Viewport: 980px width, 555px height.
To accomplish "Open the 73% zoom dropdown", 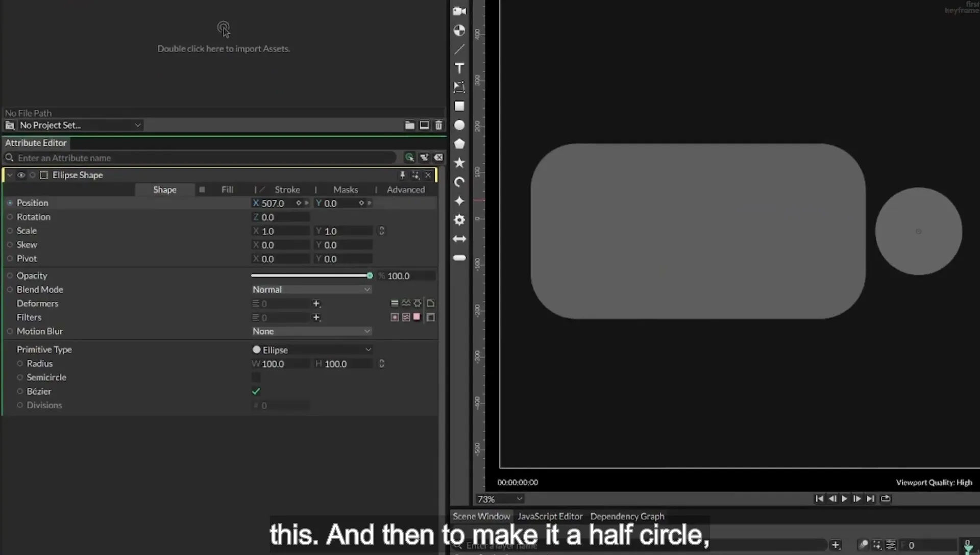I will pyautogui.click(x=500, y=499).
